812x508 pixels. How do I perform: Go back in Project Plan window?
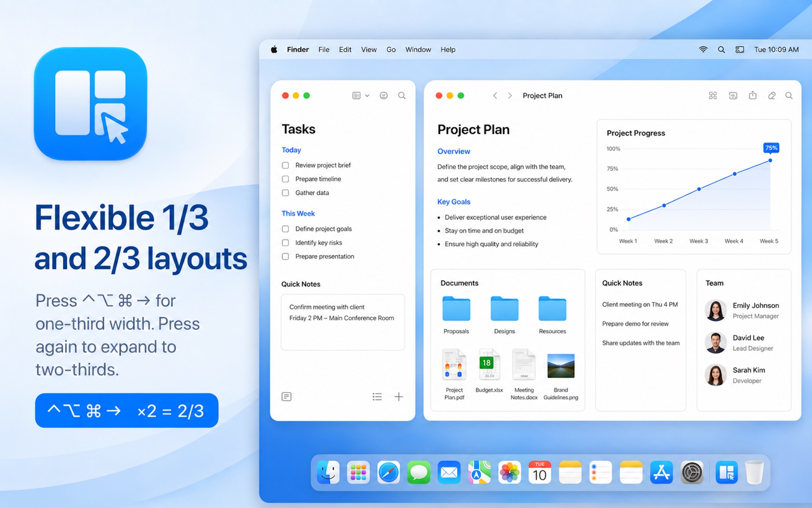pos(495,96)
